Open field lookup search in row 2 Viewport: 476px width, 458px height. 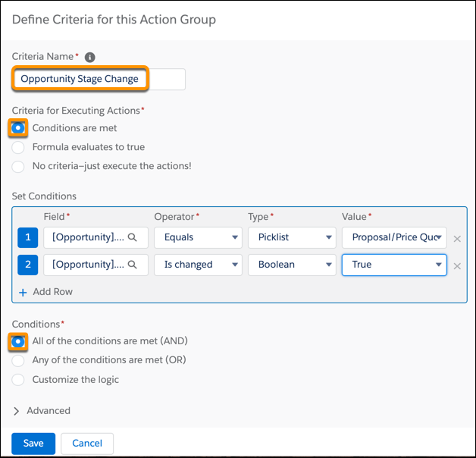click(x=133, y=265)
